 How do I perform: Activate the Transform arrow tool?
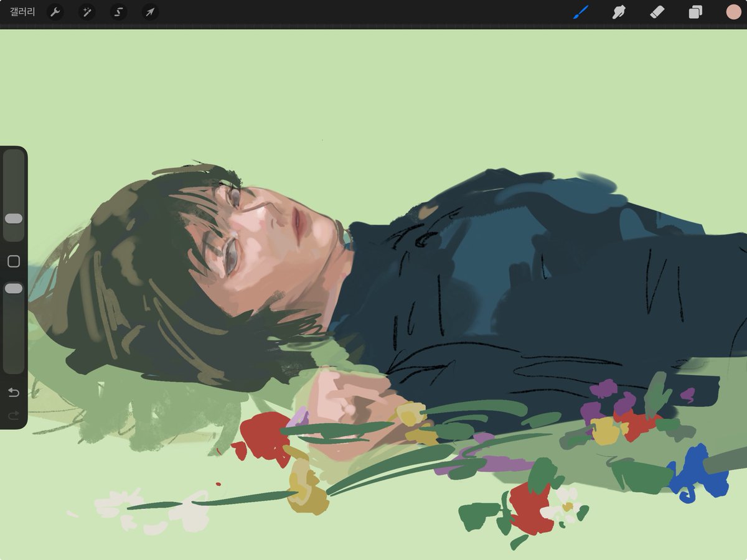coord(150,12)
